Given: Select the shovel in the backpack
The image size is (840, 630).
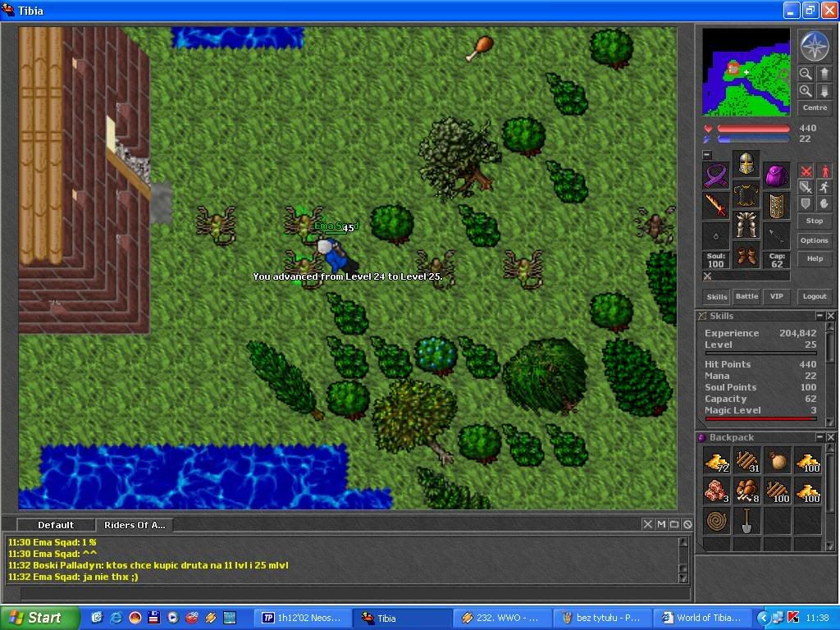Looking at the screenshot, I should click(x=746, y=521).
